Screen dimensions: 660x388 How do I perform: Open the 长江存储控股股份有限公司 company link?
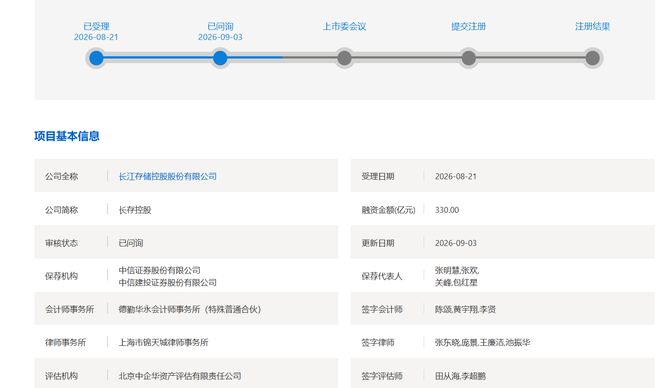(168, 176)
